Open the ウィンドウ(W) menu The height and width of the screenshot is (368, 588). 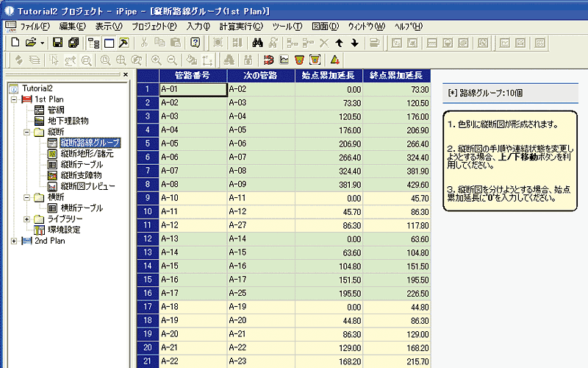(x=366, y=26)
